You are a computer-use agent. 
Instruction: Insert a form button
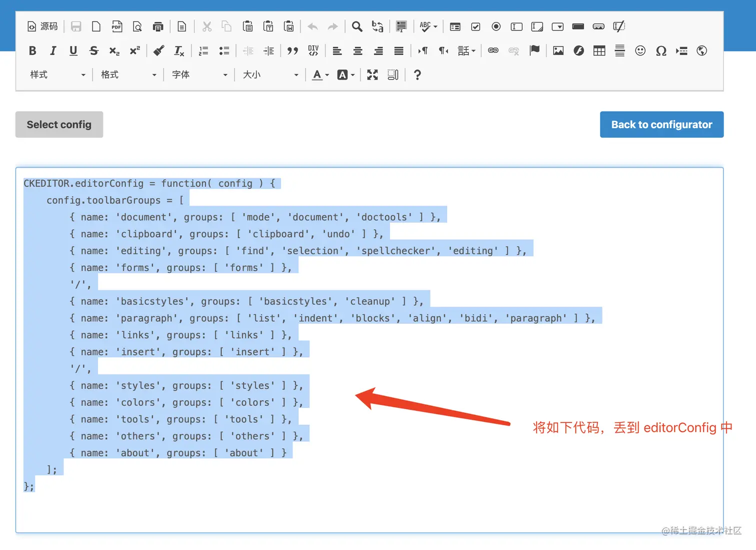[x=578, y=27]
